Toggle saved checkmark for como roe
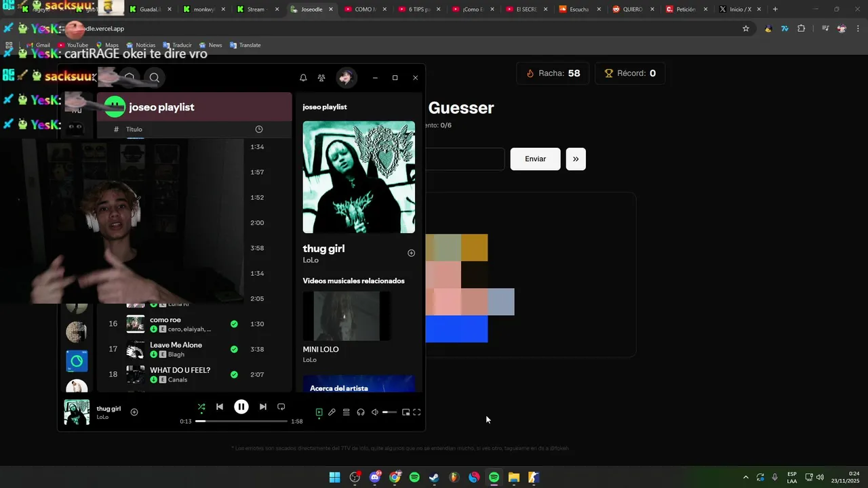Screen dimensions: 868x488 pos(234,324)
